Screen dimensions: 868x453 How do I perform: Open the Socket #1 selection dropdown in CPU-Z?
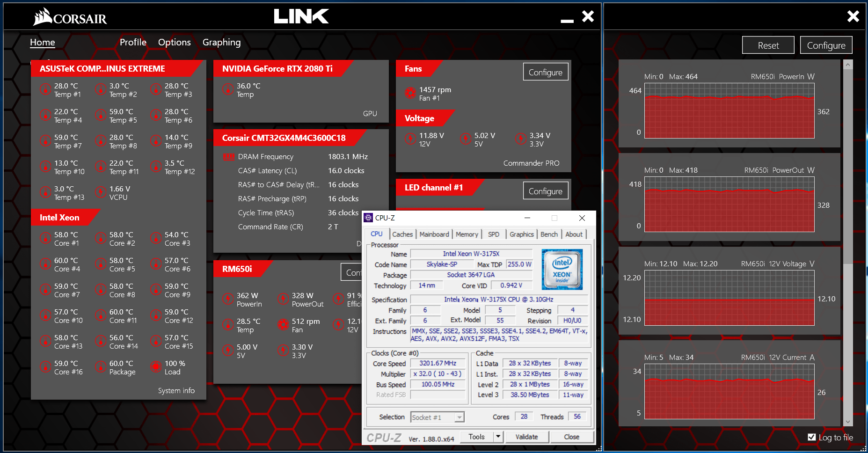(x=438, y=417)
